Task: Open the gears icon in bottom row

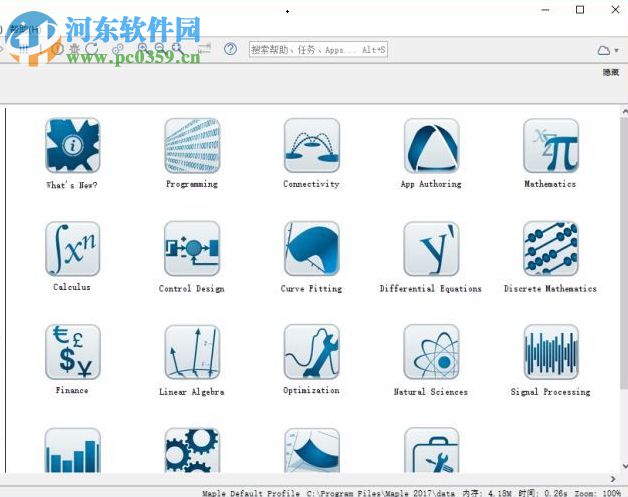Action: tap(192, 450)
